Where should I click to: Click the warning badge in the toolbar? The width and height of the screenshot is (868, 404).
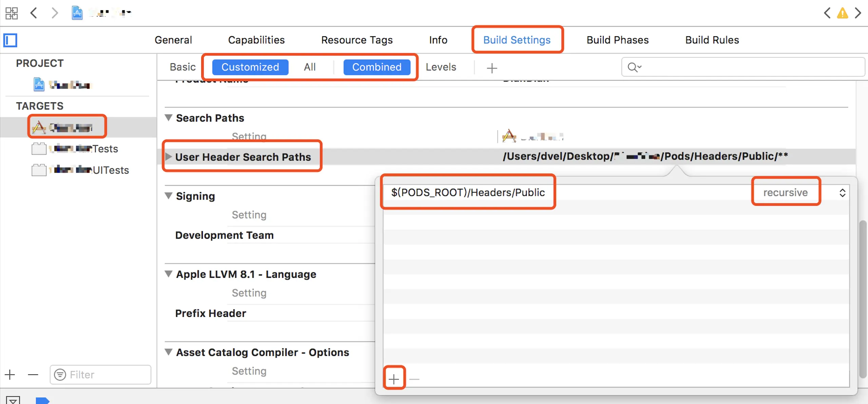[x=843, y=14]
